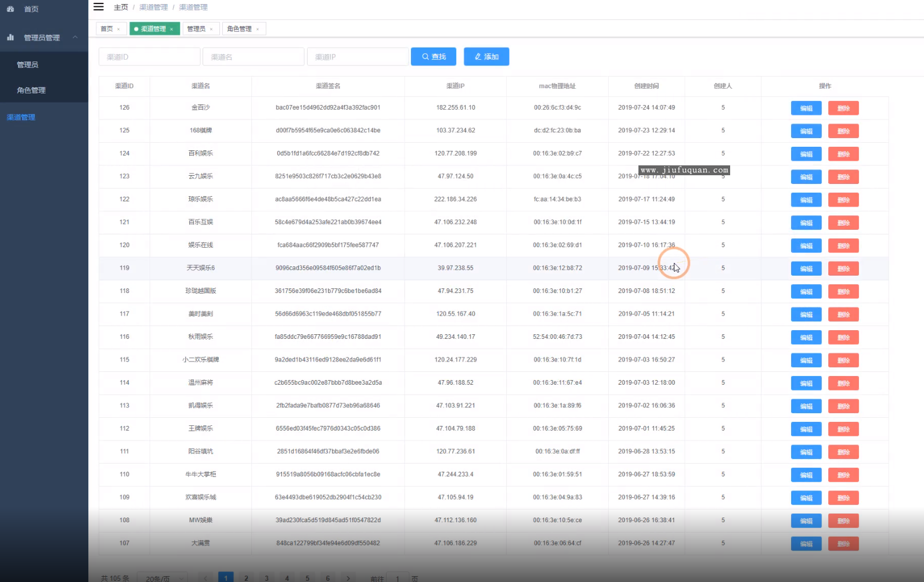Focus the 渠道ID search field
The image size is (924, 582).
point(149,57)
